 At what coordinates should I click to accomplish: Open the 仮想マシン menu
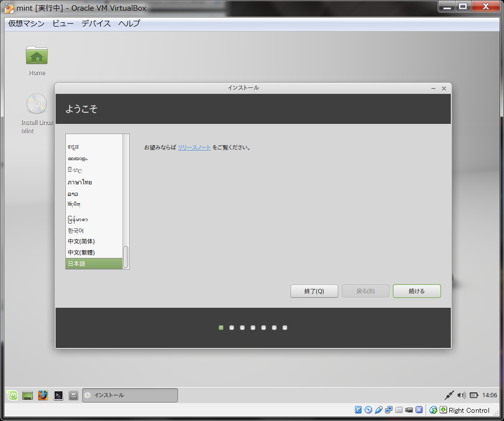pyautogui.click(x=26, y=23)
